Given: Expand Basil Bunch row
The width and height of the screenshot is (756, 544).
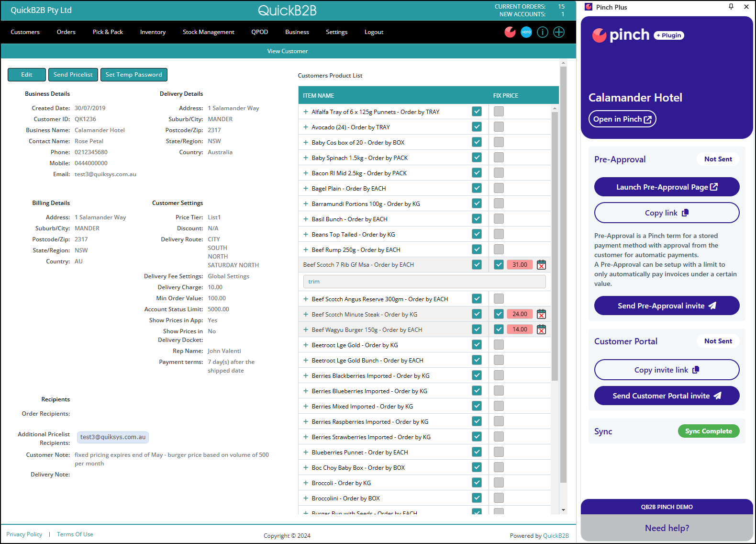Looking at the screenshot, I should point(306,219).
